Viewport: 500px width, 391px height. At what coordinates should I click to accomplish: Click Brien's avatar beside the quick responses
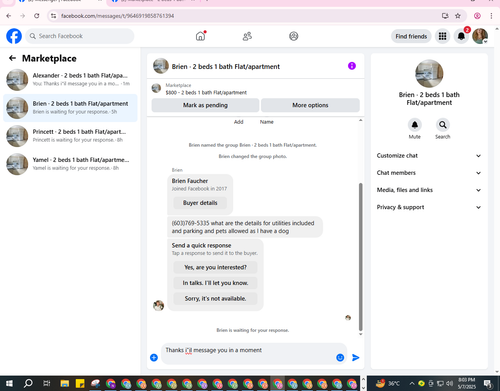158,305
